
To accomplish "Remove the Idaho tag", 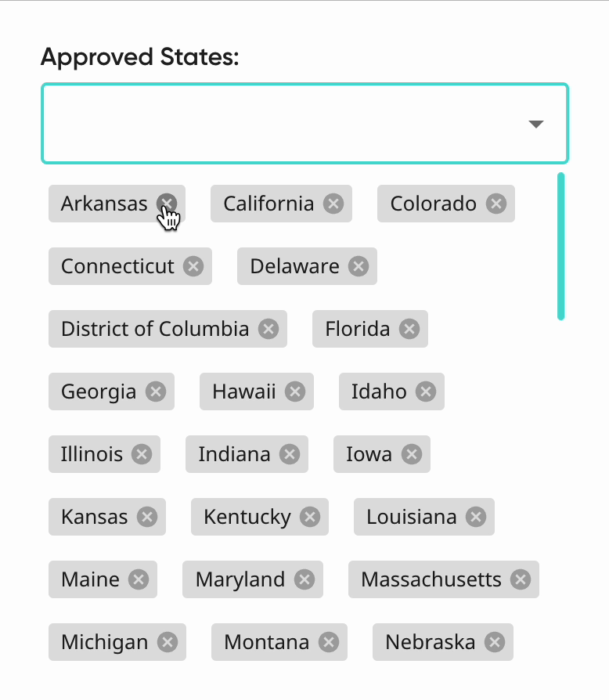I will pos(426,391).
